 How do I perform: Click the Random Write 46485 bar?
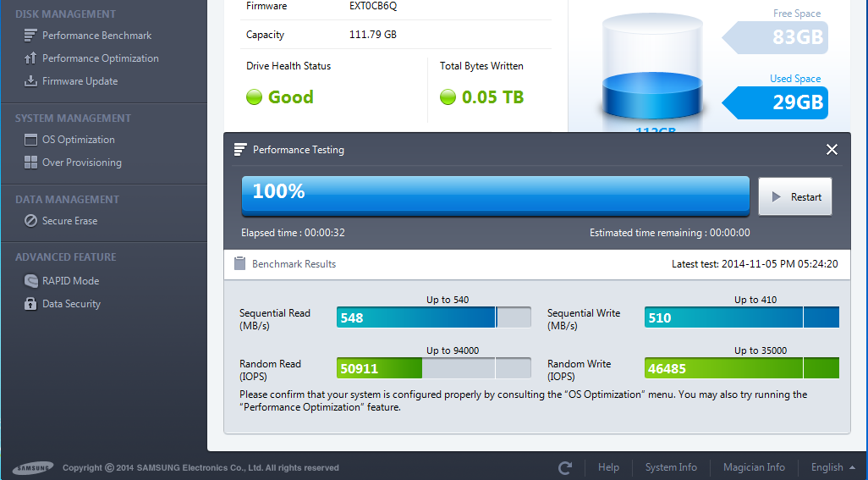pos(742,368)
